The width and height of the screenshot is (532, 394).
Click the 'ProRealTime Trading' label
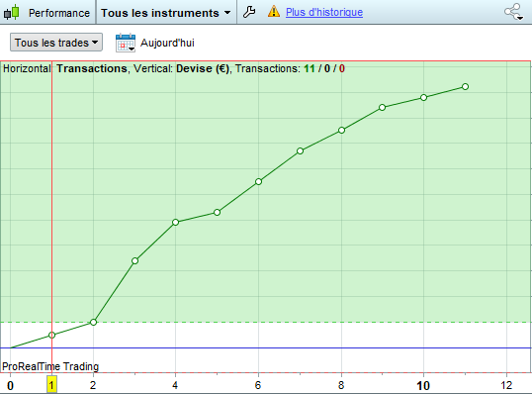coord(50,366)
